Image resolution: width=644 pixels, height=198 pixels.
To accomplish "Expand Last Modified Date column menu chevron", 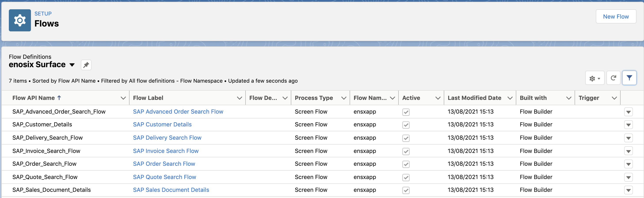I will click(x=510, y=98).
